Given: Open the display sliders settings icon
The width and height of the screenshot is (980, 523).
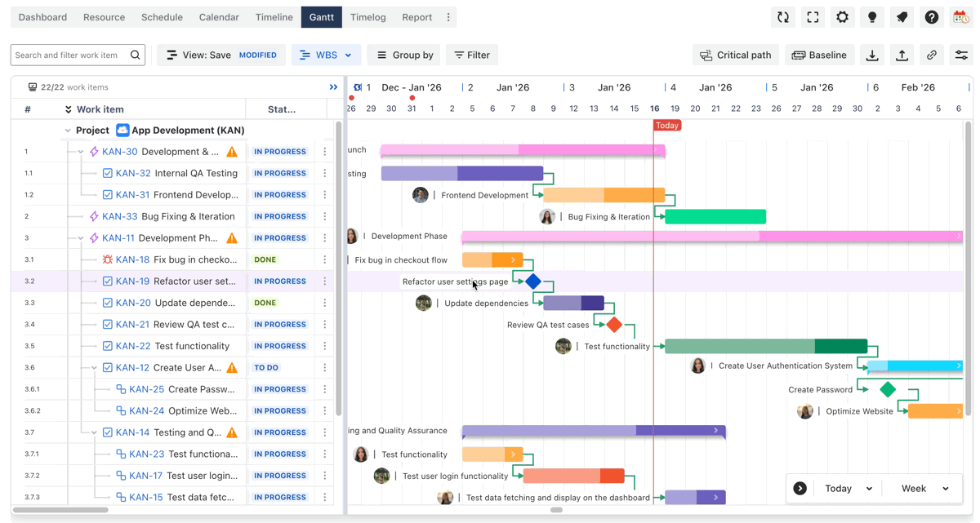Looking at the screenshot, I should 961,55.
